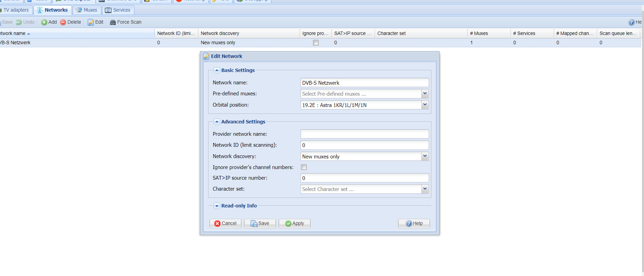The width and height of the screenshot is (644, 276).
Task: Switch to the Services tab
Action: click(x=118, y=10)
